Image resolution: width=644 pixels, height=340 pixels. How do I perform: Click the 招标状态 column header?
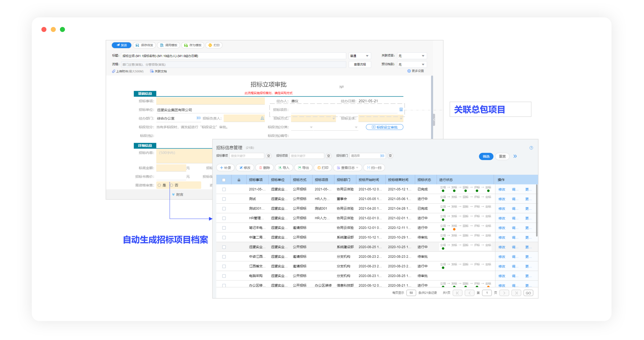pyautogui.click(x=424, y=180)
